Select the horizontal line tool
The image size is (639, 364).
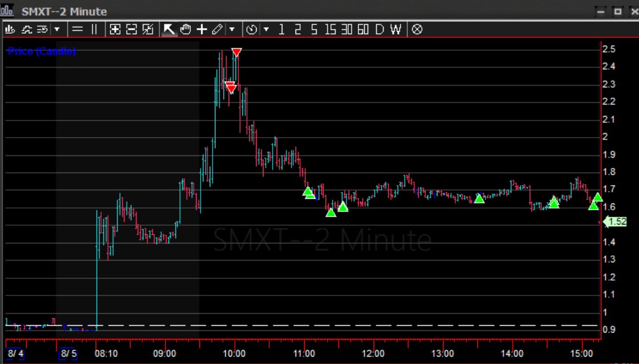pyautogui.click(x=78, y=29)
